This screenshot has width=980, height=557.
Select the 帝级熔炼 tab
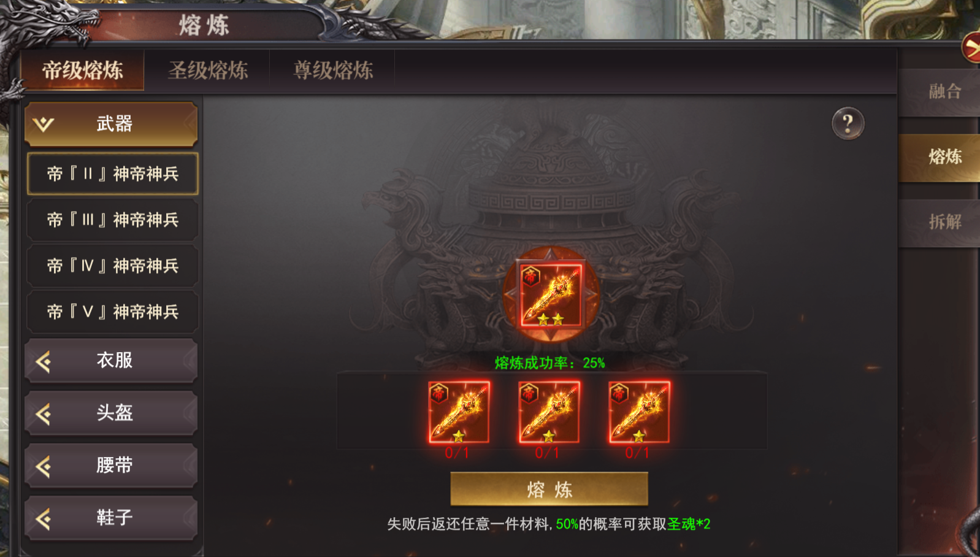coord(83,71)
